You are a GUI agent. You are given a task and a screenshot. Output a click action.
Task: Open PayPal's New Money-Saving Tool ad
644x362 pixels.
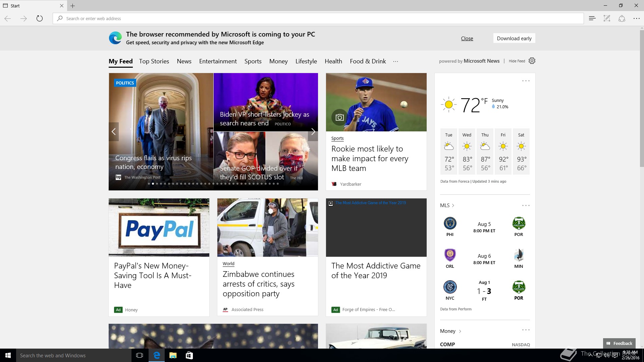153,276
